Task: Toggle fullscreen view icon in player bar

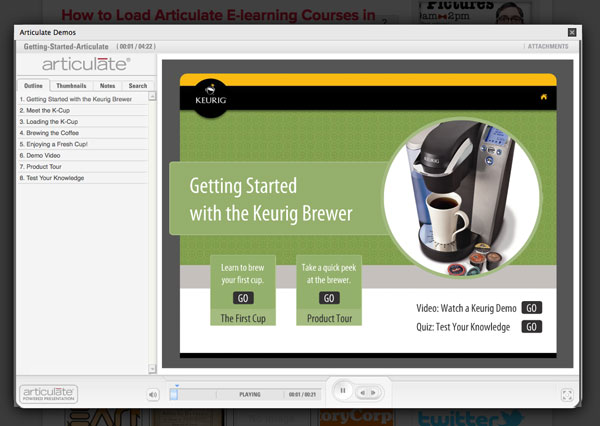Action: coord(567,395)
